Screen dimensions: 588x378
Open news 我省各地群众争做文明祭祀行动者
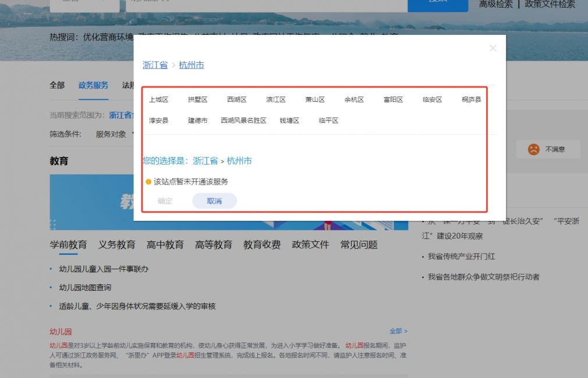click(484, 277)
